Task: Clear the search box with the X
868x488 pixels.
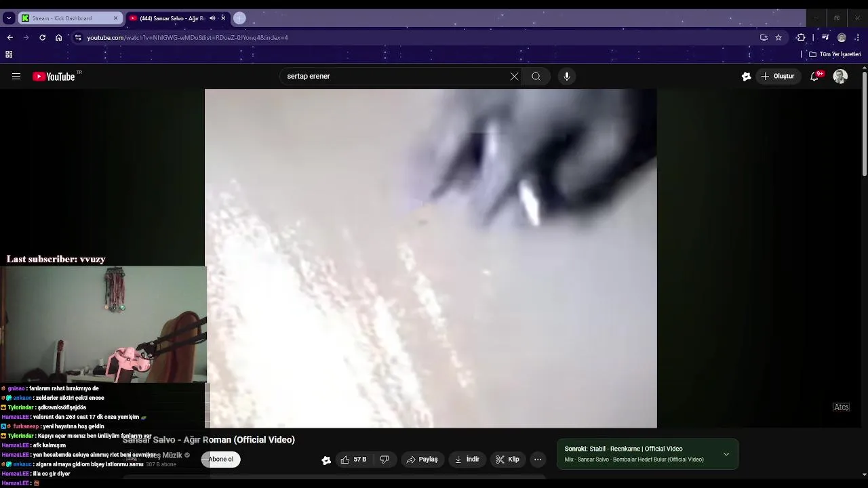Action: point(514,77)
